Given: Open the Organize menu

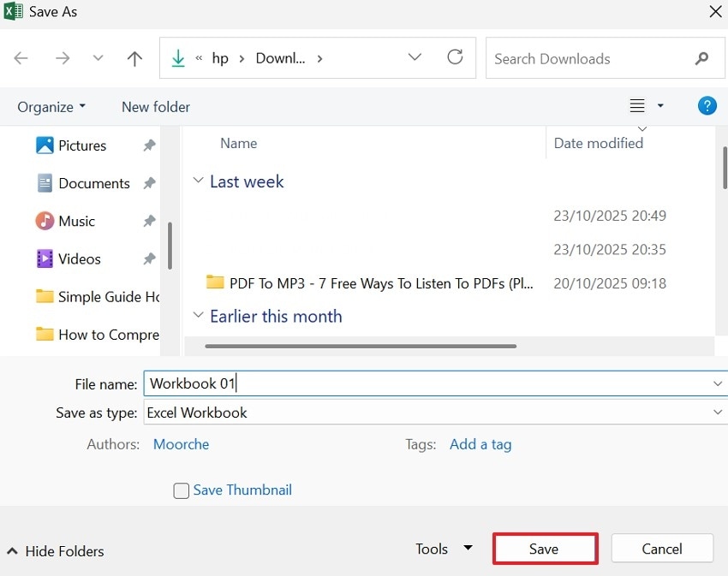Looking at the screenshot, I should [51, 107].
